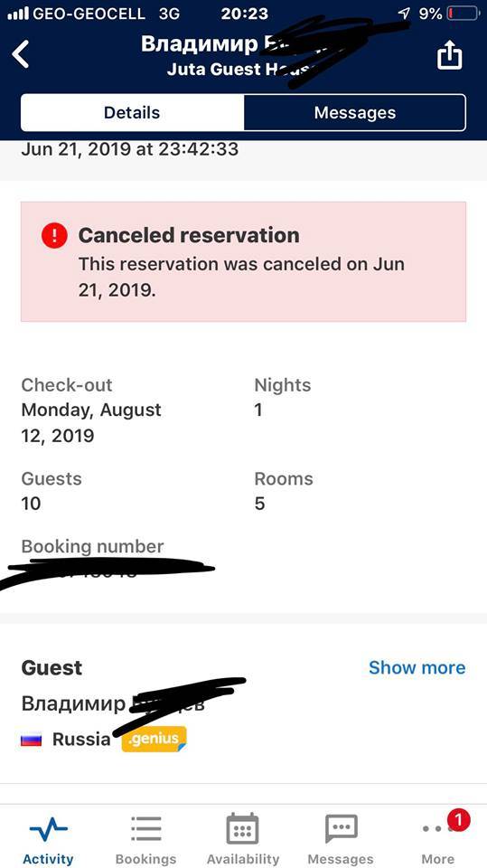
Task: Tap the battery indicator in status bar
Action: click(463, 14)
